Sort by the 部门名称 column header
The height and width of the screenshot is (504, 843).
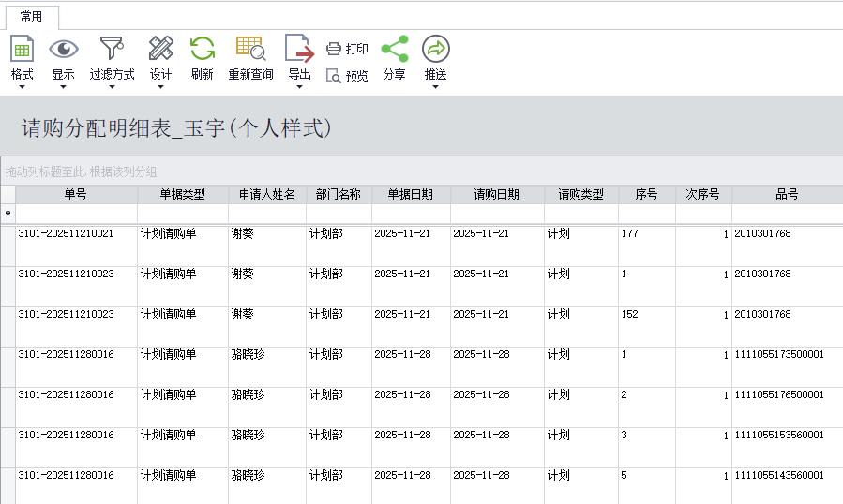point(339,195)
